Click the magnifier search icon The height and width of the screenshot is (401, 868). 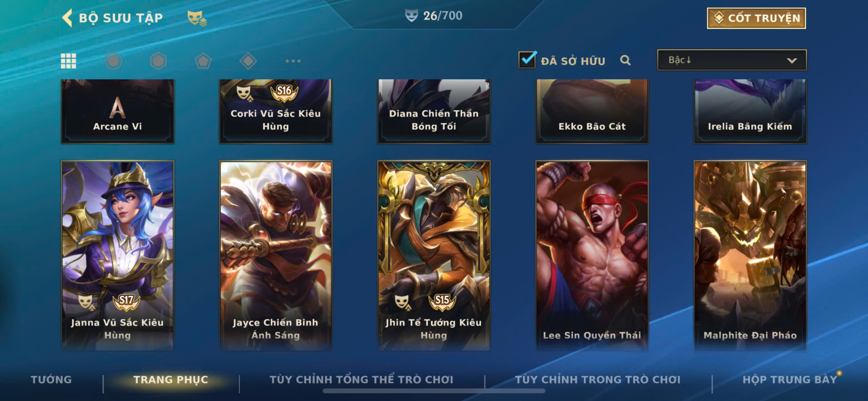click(625, 60)
